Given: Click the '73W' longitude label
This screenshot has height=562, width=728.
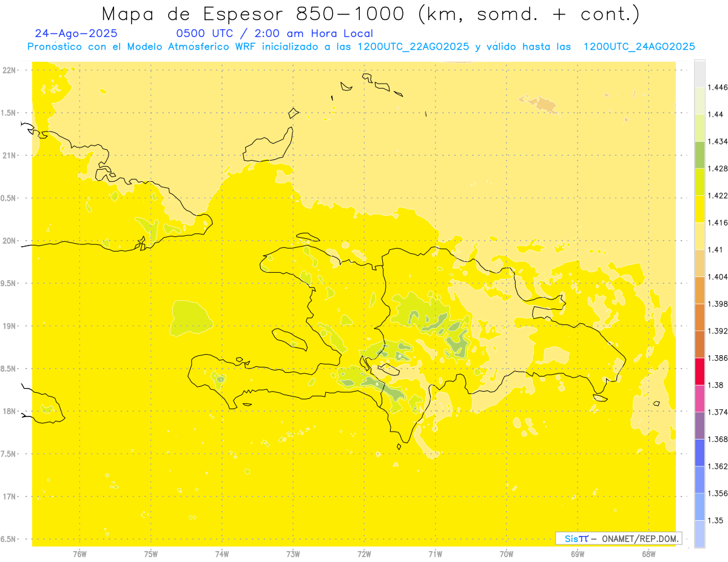Looking at the screenshot, I should click(293, 554).
